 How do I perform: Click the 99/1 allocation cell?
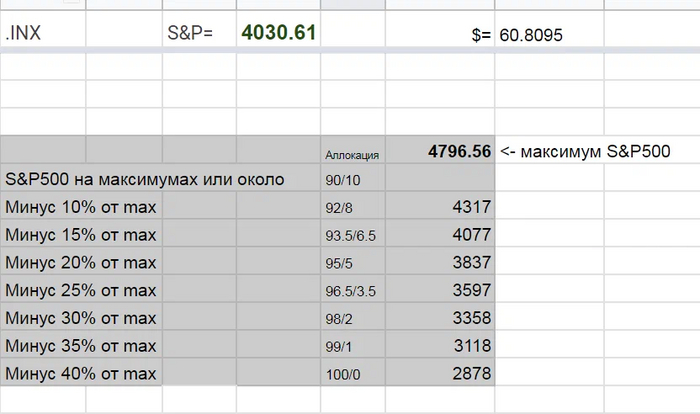click(x=352, y=346)
